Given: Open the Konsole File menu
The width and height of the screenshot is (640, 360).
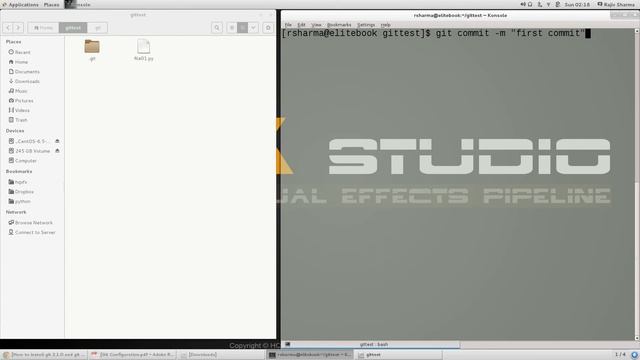Looking at the screenshot, I should pos(288,25).
